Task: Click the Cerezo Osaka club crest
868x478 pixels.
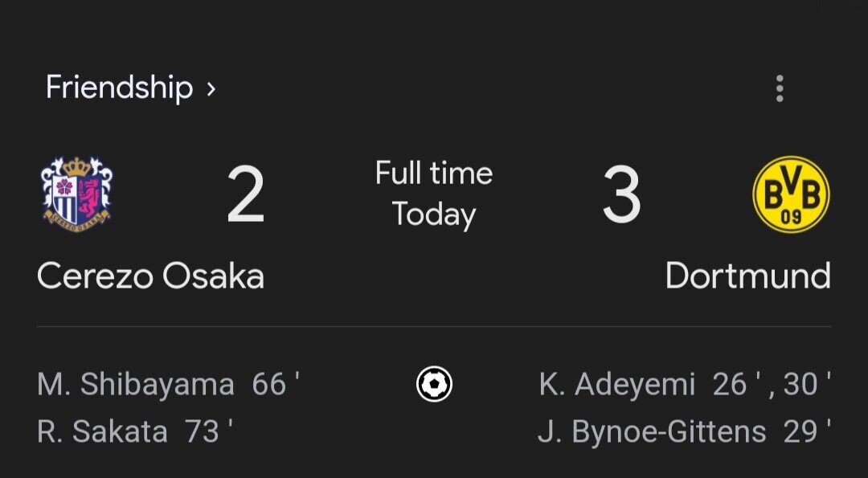Action: (76, 194)
